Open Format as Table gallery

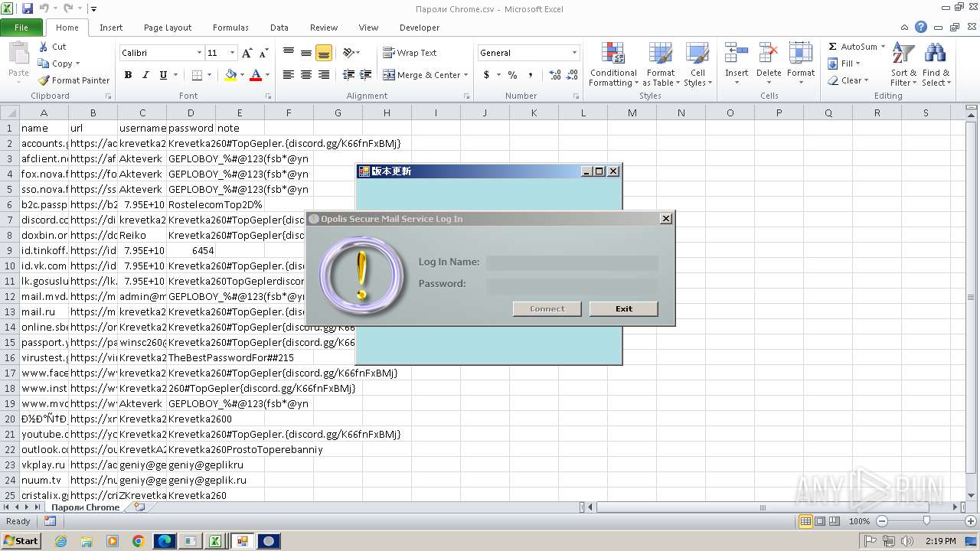(661, 64)
